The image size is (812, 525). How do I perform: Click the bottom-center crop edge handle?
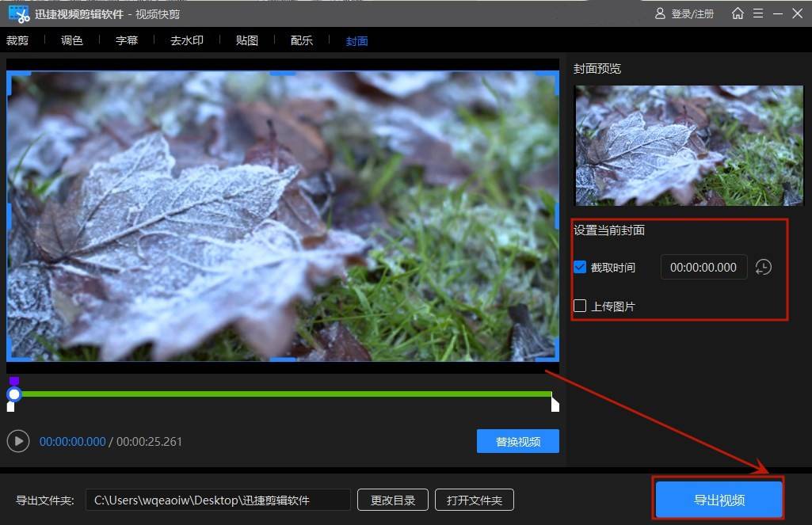coord(283,359)
